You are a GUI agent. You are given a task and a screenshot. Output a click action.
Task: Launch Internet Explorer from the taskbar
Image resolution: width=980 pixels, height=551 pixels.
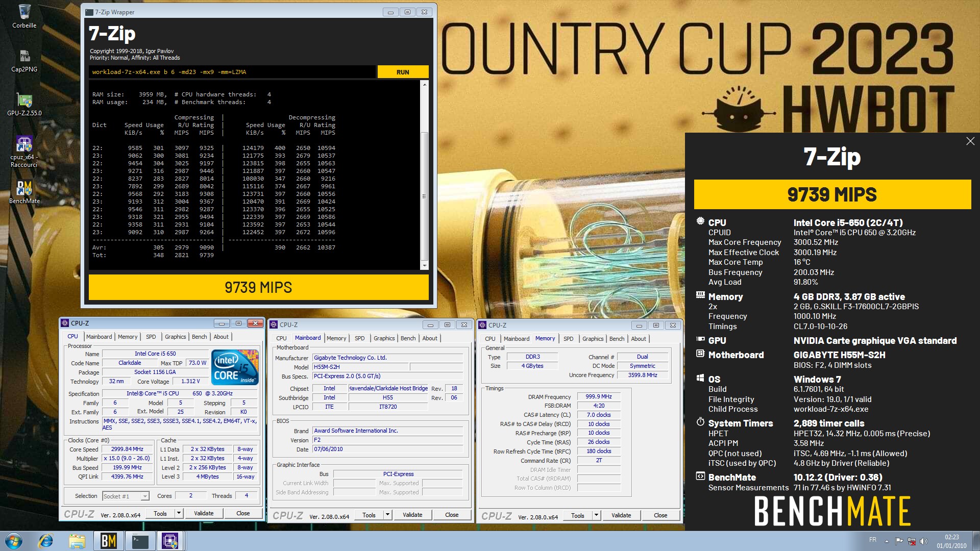click(x=46, y=541)
